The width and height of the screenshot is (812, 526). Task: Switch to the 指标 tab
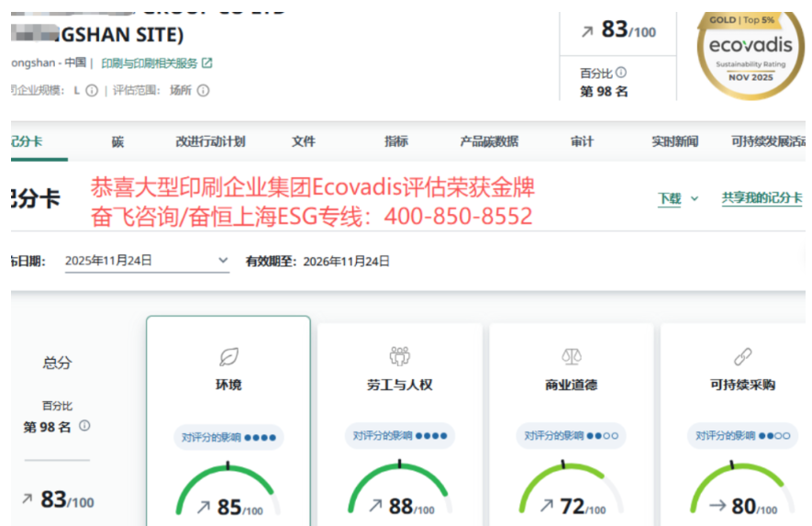click(396, 141)
